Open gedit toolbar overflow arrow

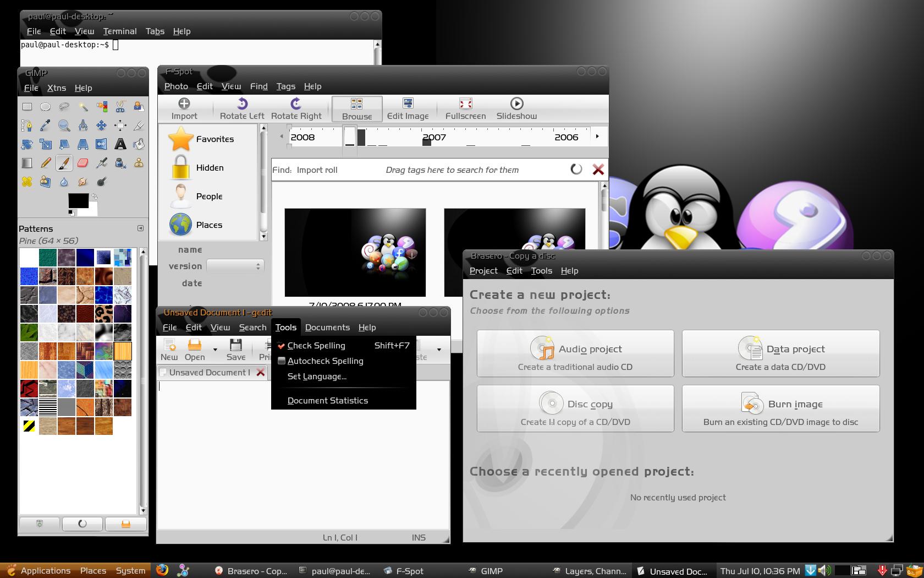click(439, 350)
